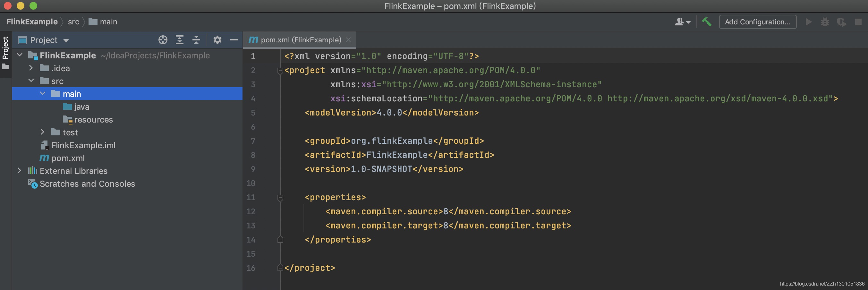This screenshot has height=290, width=868.
Task: Click the Build Project hammer icon
Action: (707, 22)
